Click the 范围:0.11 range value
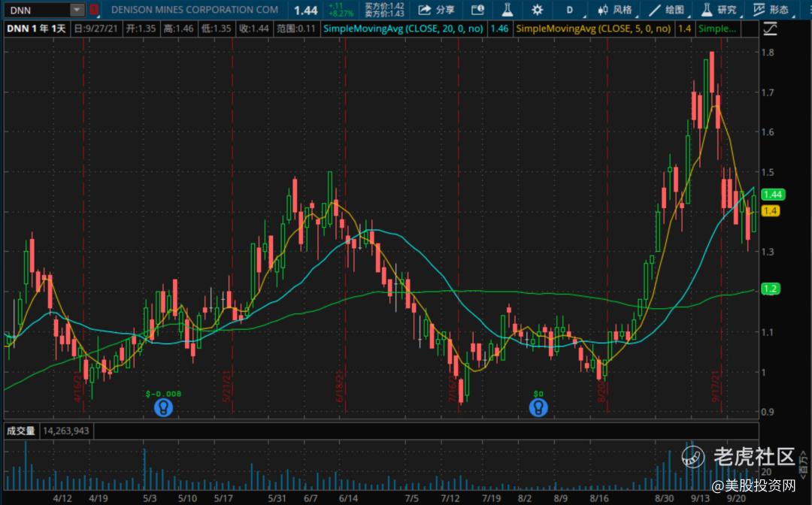The width and height of the screenshot is (812, 505). (x=295, y=29)
